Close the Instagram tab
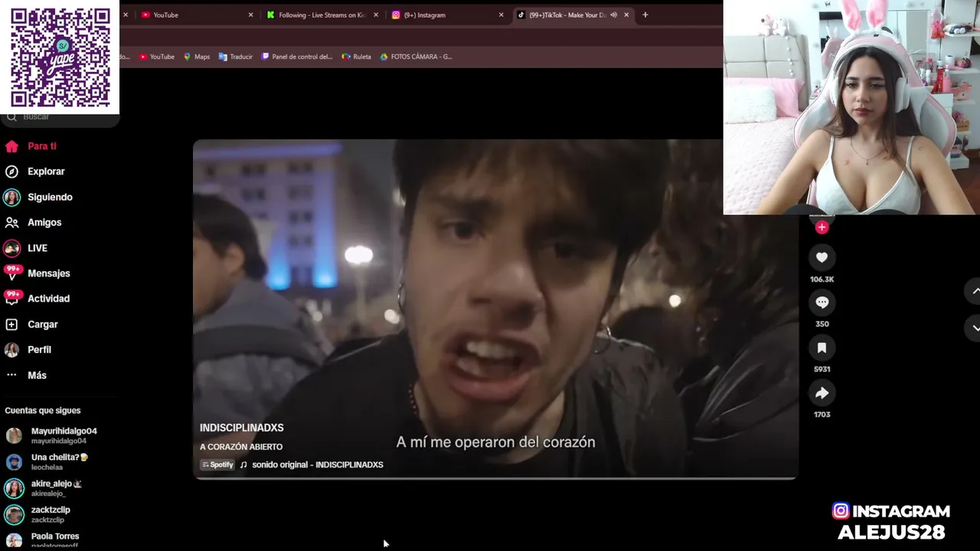 pyautogui.click(x=501, y=15)
